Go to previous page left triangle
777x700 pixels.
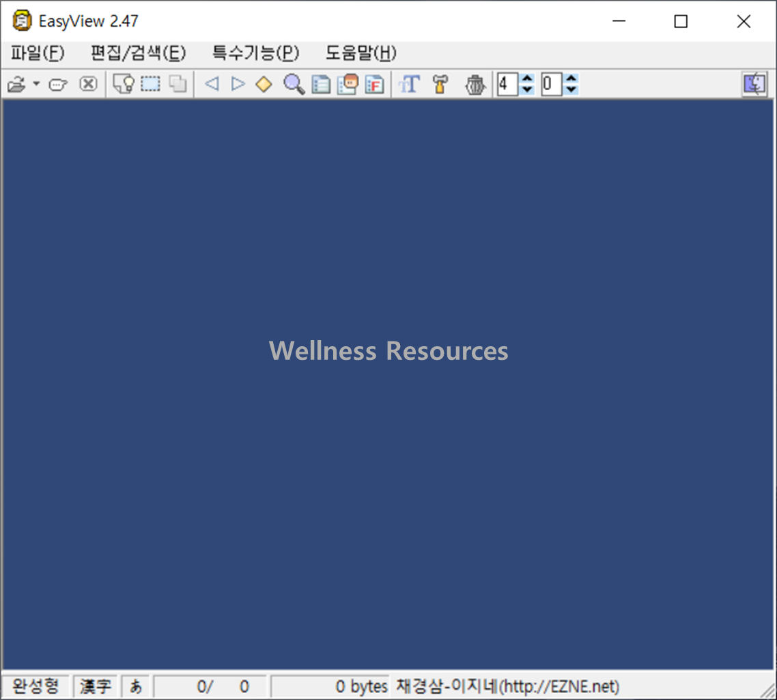point(212,84)
